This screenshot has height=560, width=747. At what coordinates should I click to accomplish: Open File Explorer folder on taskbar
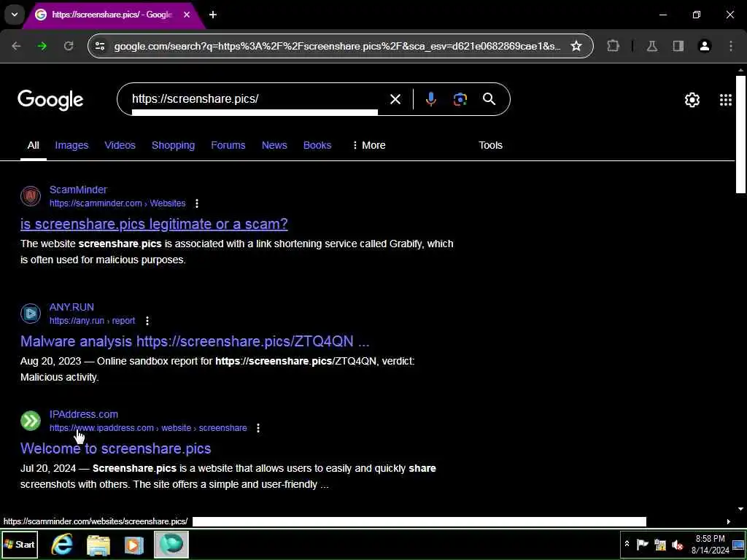(x=98, y=544)
